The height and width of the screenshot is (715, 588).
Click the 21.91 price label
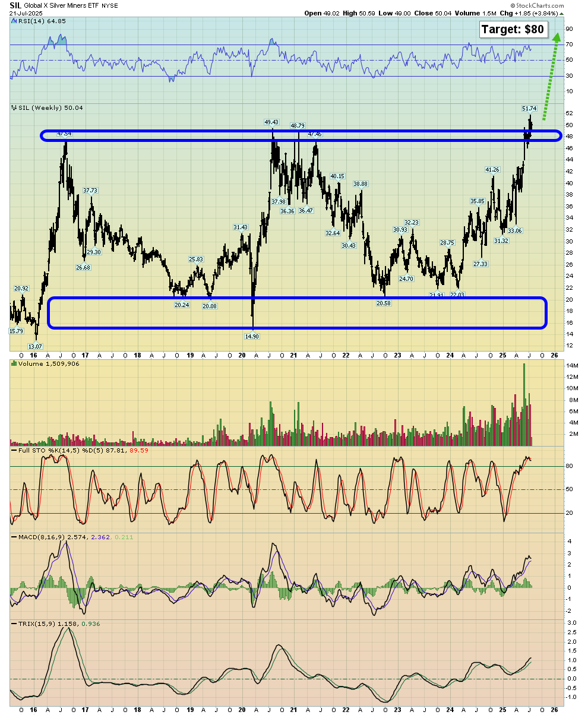[437, 295]
